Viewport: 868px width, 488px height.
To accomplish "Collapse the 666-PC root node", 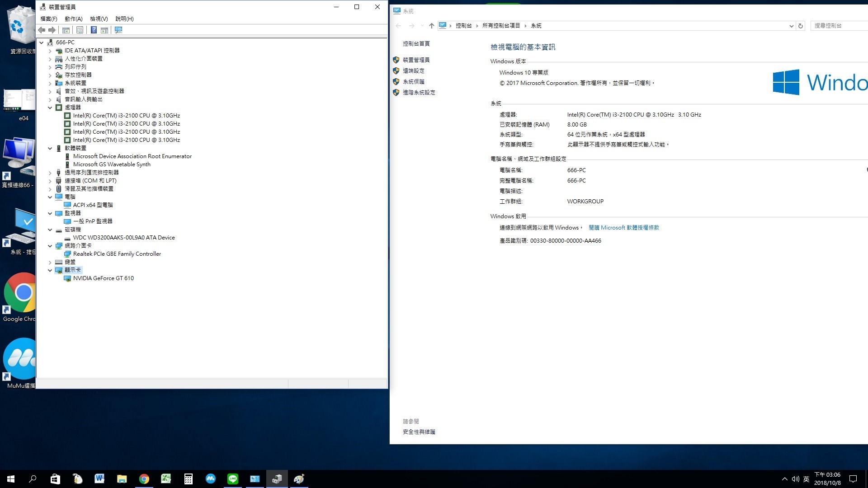I will point(42,42).
